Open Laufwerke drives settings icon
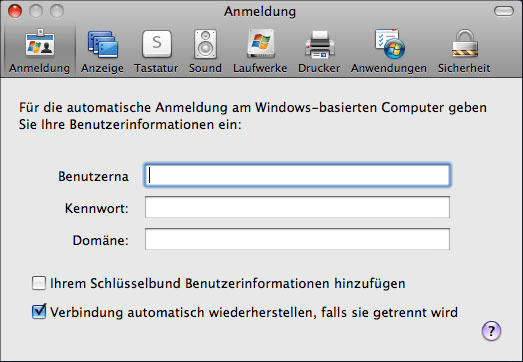The height and width of the screenshot is (362, 523). [260, 44]
